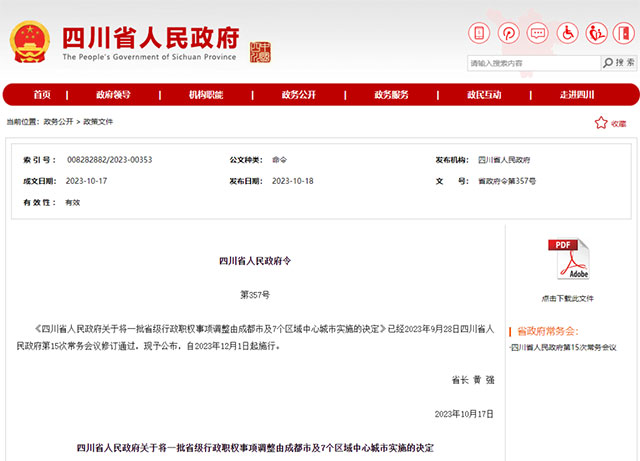This screenshot has width=640, height=461.
Task: Click the bold decision title at bottom
Action: point(255,448)
